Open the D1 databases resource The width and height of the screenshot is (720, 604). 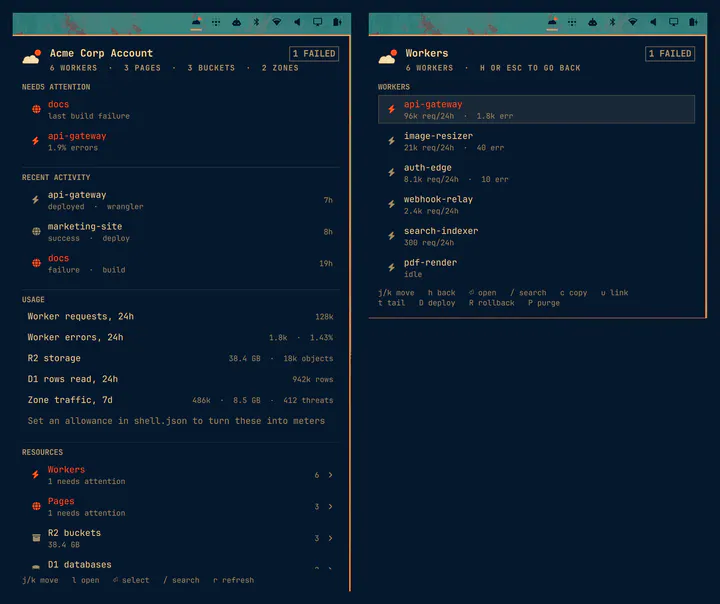(180, 566)
